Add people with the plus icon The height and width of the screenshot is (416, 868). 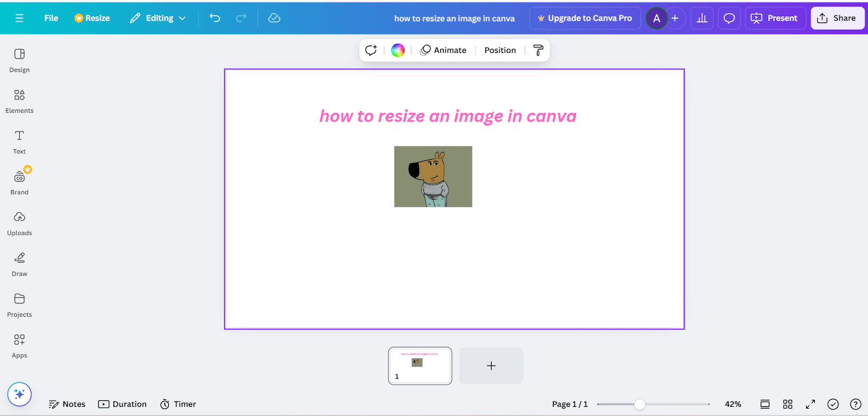click(x=675, y=18)
